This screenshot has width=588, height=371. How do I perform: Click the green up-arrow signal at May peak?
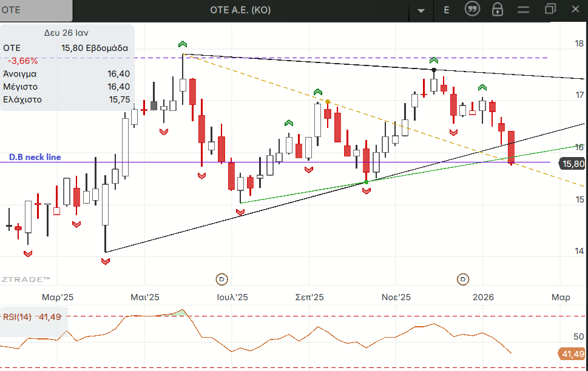(x=183, y=44)
